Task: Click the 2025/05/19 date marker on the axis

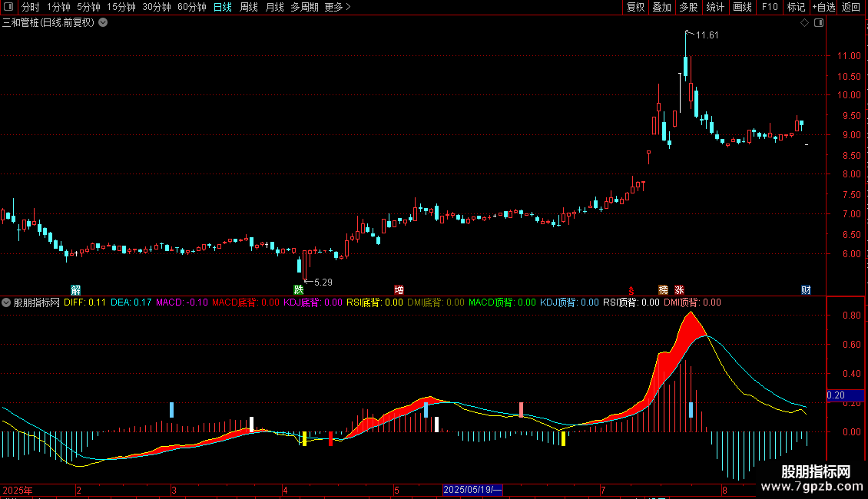Action: click(x=472, y=490)
